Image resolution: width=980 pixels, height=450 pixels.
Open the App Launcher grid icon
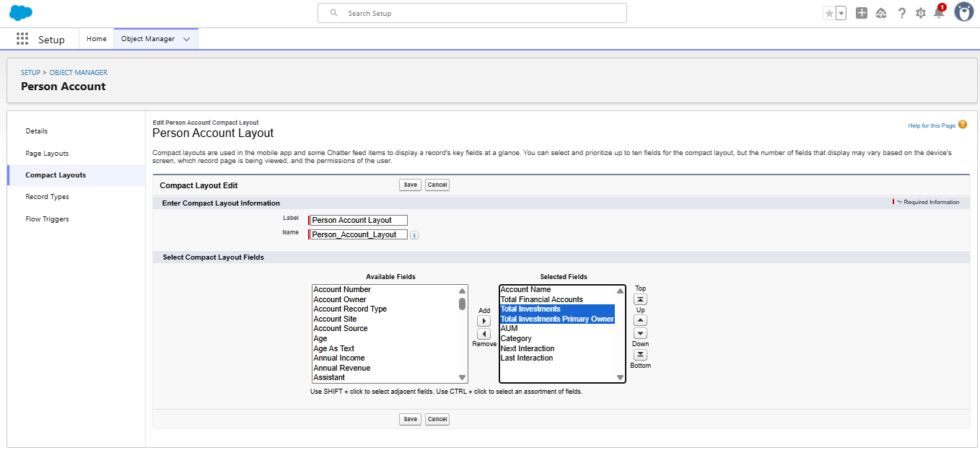pyautogui.click(x=22, y=39)
